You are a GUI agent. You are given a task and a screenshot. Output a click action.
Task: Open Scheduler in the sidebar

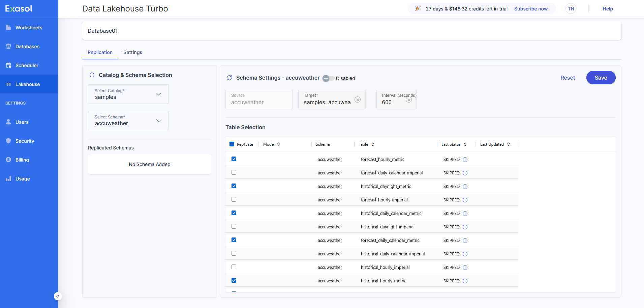[27, 65]
